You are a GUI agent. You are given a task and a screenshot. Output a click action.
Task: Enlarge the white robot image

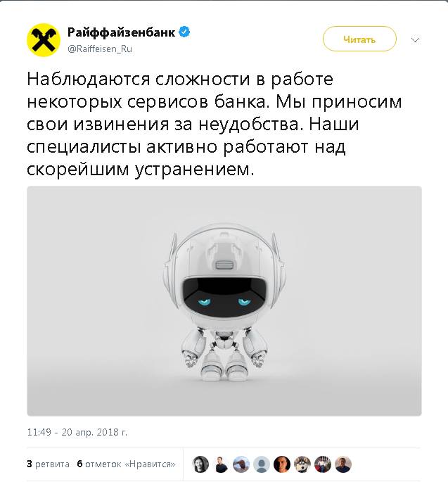pyautogui.click(x=224, y=301)
